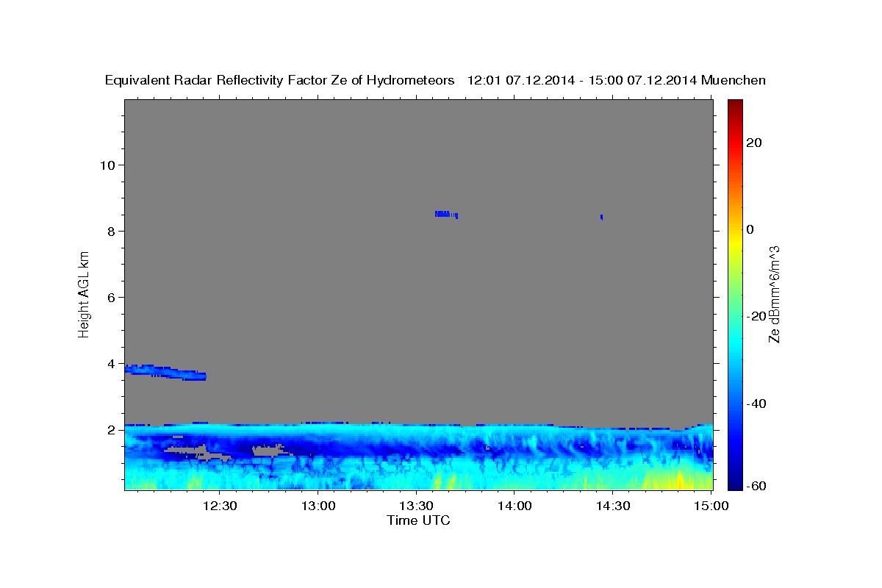This screenshot has height=588, width=882.
Task: Click the height tick label 2
Action: coord(110,429)
